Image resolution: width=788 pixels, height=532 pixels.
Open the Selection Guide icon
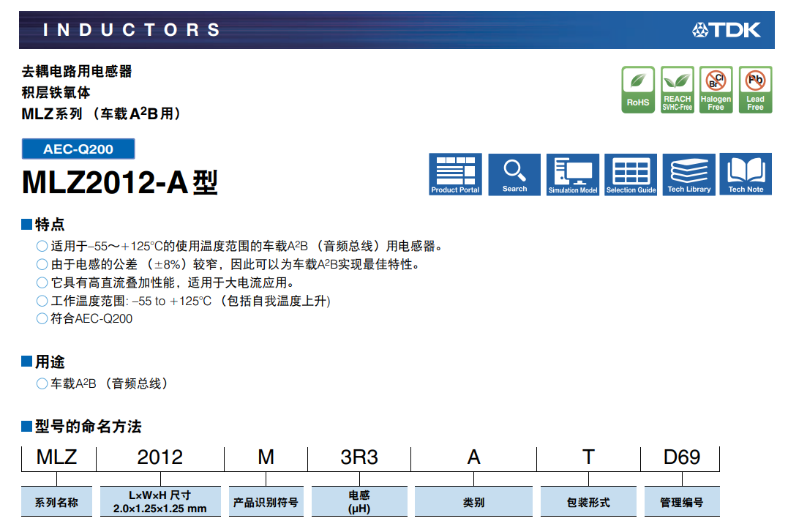631,174
